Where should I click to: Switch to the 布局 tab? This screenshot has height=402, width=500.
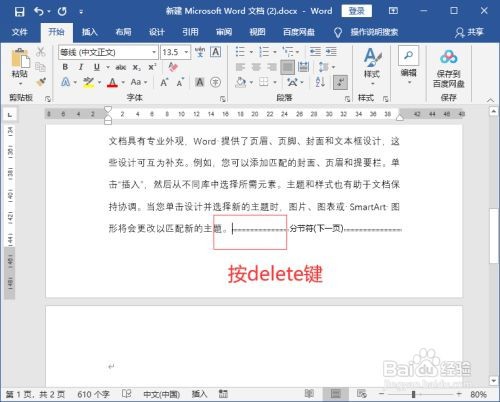pos(123,32)
